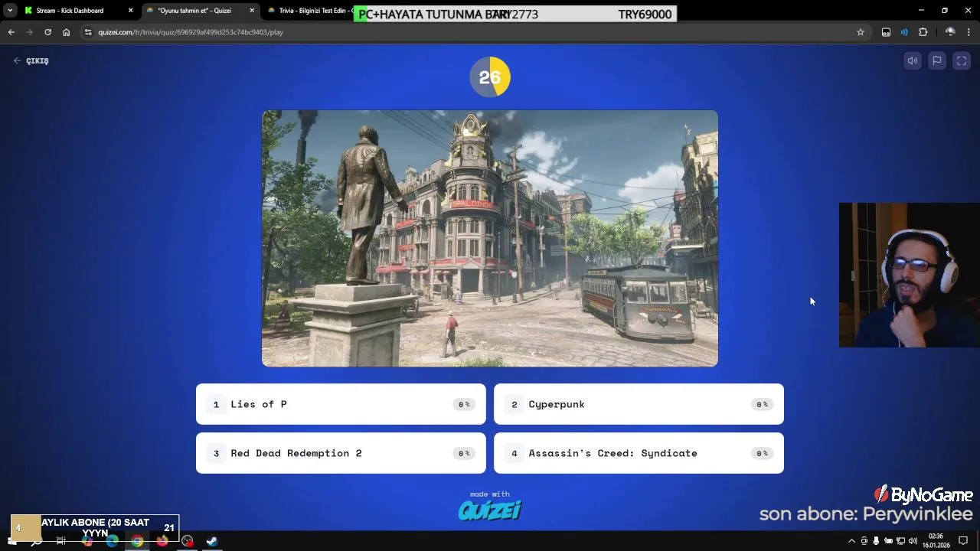Open Steam from the taskbar
980x551 pixels.
(212, 541)
